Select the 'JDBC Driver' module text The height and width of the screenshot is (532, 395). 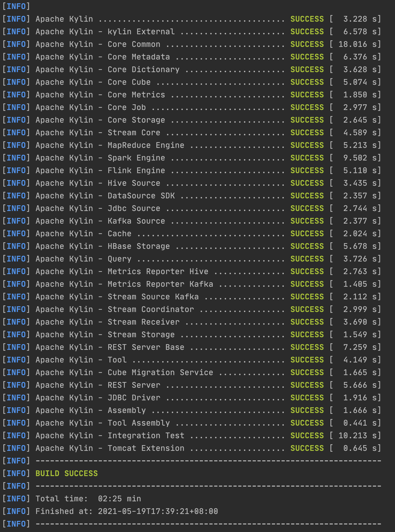click(134, 398)
